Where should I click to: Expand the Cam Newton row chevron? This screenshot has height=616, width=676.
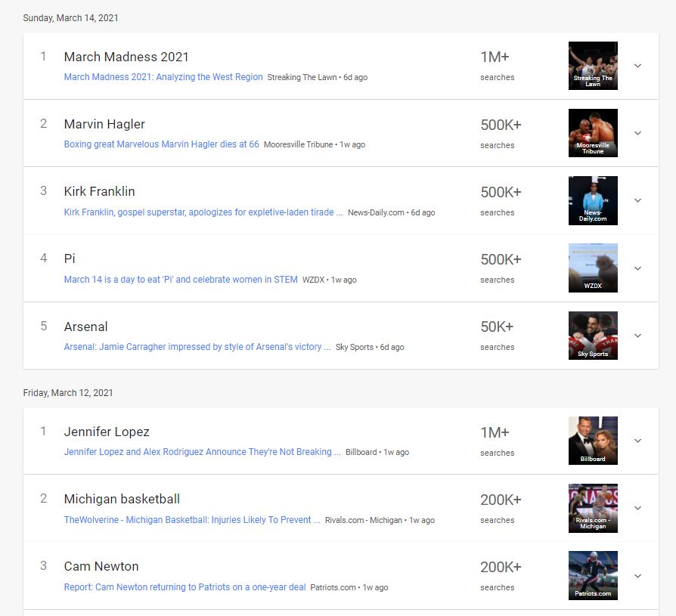637,576
